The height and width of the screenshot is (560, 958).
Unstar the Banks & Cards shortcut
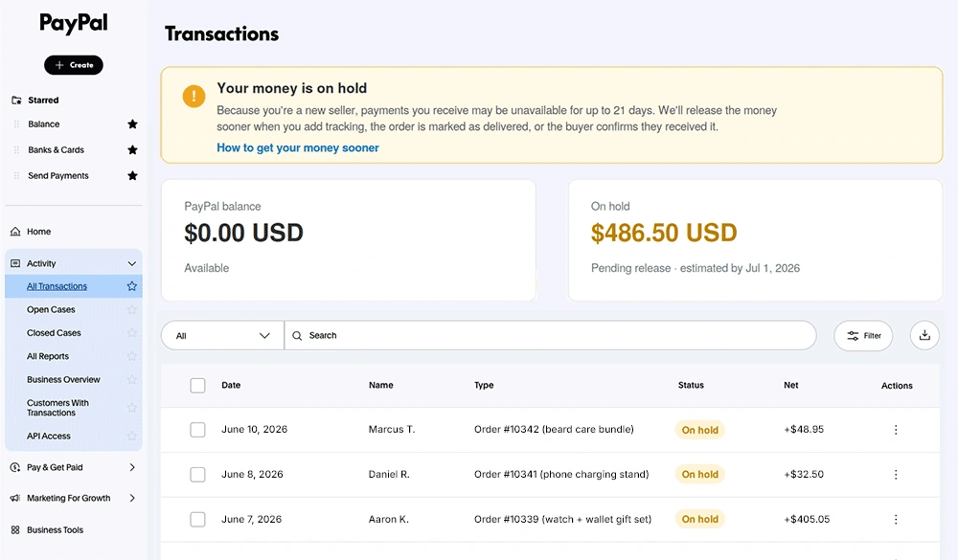point(132,149)
